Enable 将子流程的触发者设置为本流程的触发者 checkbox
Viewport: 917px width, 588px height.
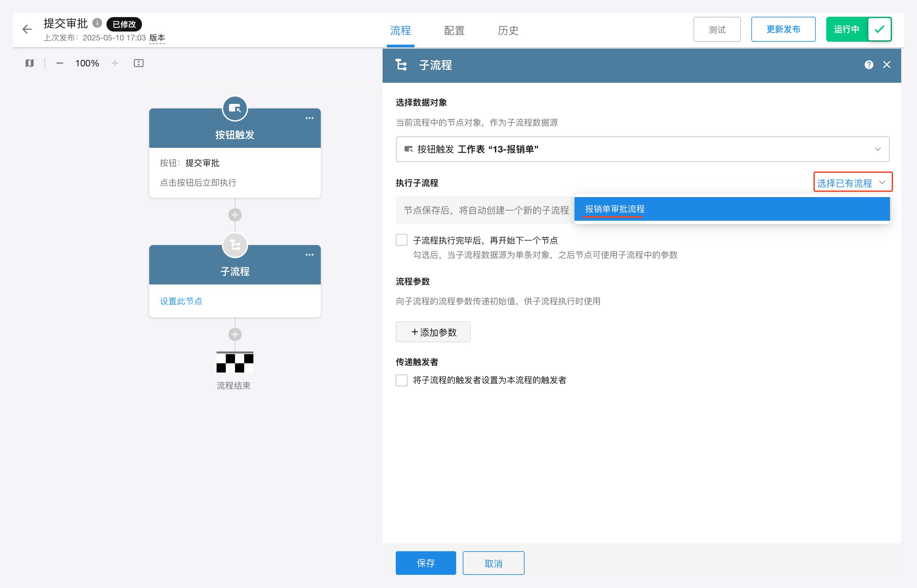click(401, 380)
